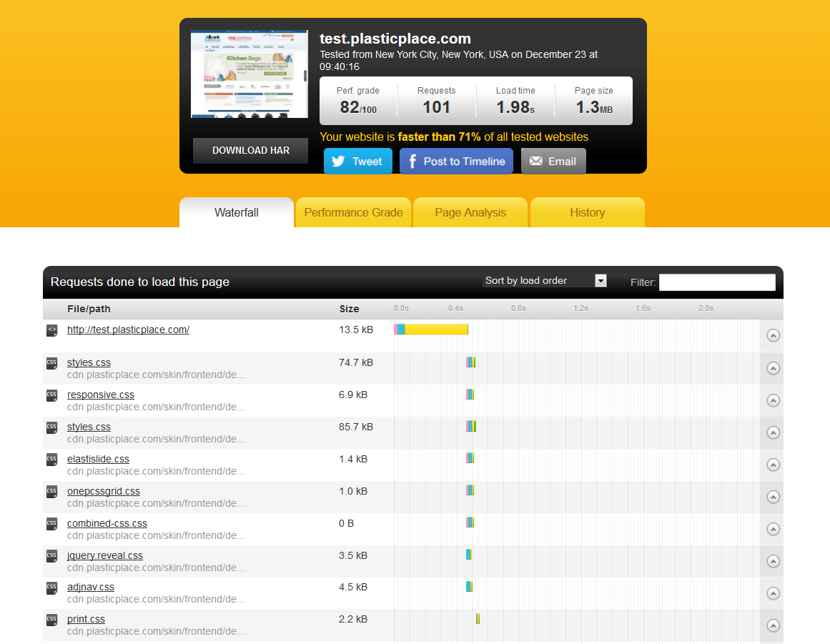830x644 pixels.
Task: Click the CSS icon beside adjnav.css
Action: point(51,588)
